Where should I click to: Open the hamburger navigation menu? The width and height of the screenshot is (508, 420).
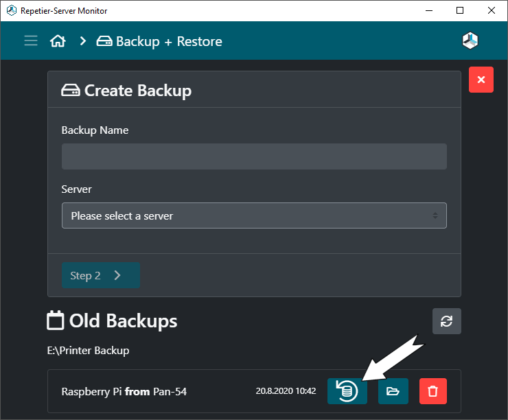31,40
